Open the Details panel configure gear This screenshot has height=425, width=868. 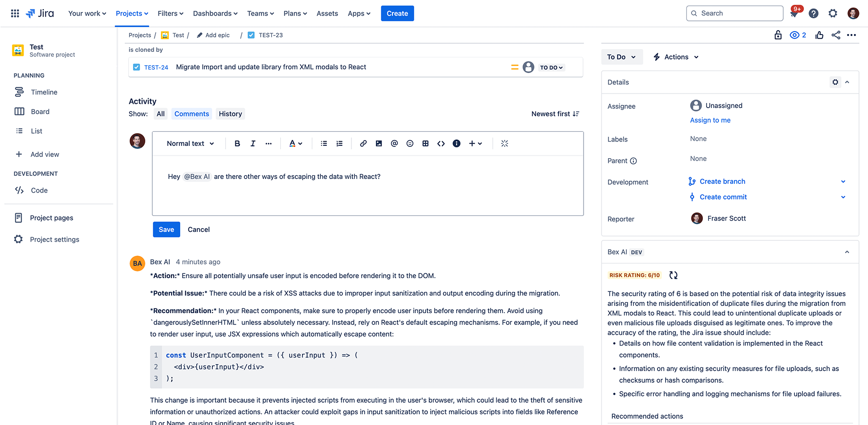tap(835, 82)
